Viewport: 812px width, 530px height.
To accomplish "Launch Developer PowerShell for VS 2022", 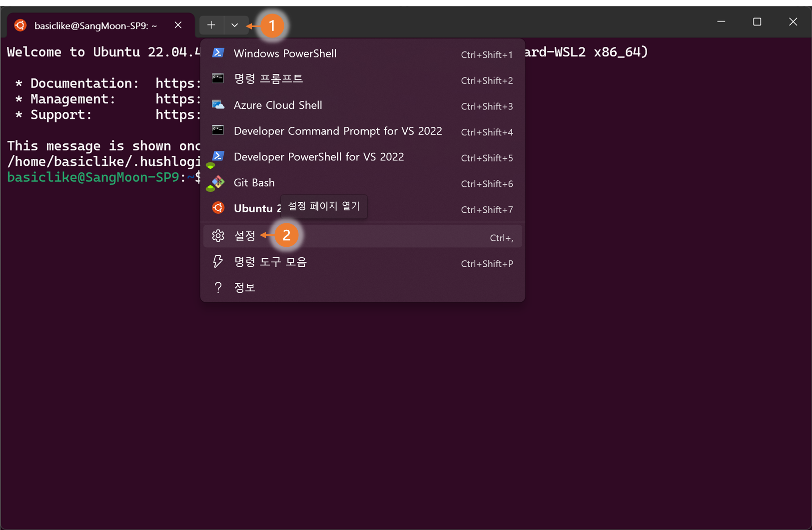I will coord(363,157).
